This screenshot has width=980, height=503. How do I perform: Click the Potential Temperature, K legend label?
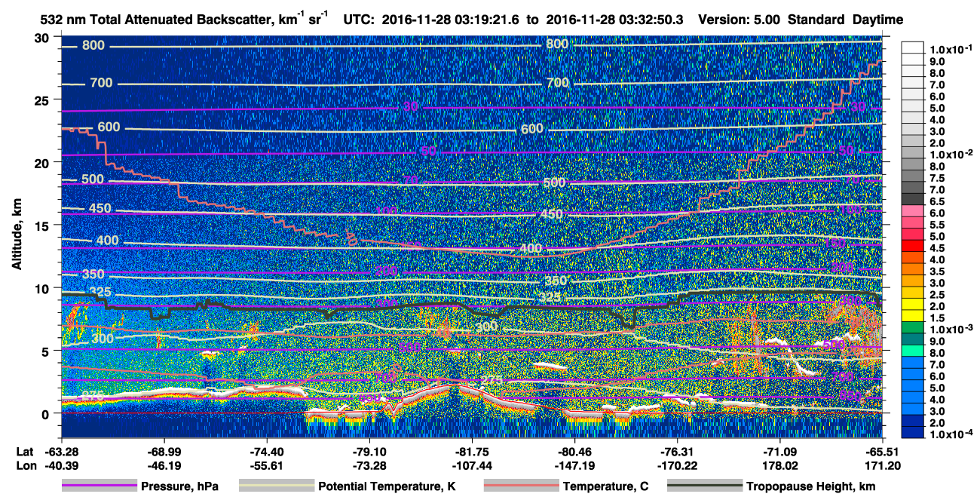point(387,487)
